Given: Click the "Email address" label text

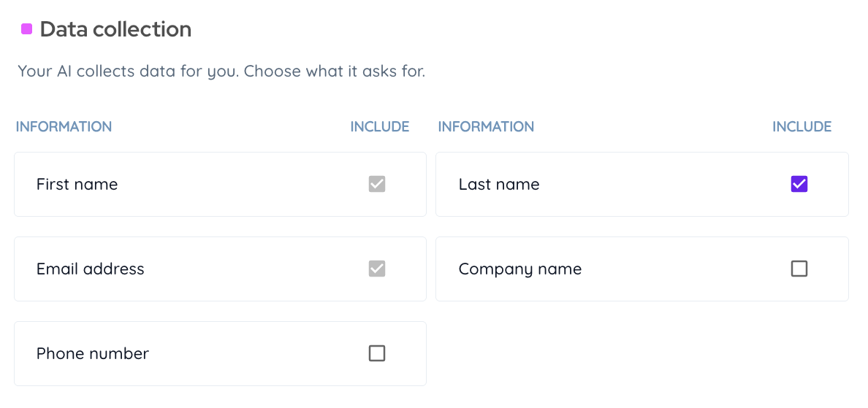Looking at the screenshot, I should (91, 269).
